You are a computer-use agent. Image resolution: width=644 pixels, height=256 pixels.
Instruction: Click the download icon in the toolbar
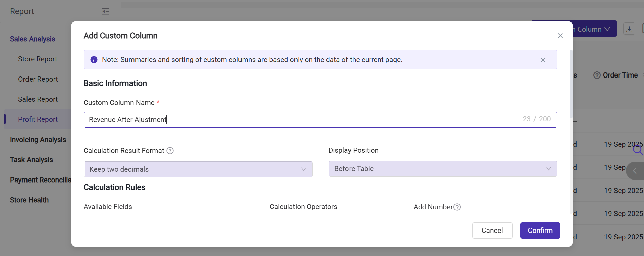click(629, 29)
